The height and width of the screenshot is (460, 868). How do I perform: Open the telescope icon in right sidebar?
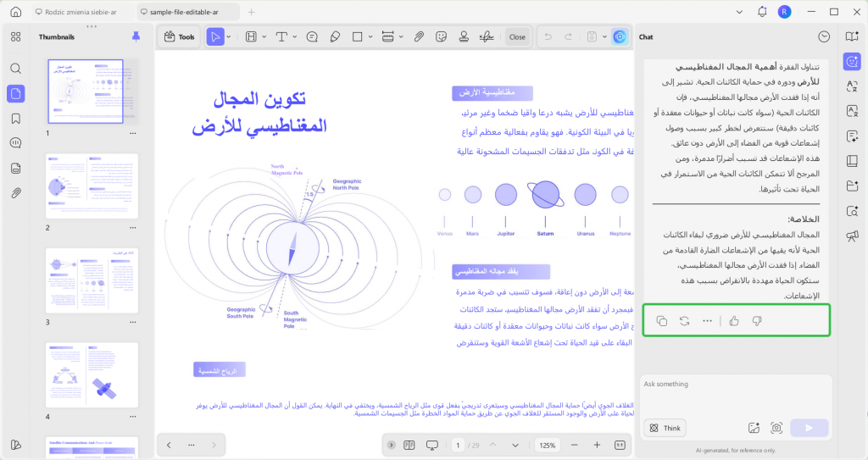(x=853, y=236)
